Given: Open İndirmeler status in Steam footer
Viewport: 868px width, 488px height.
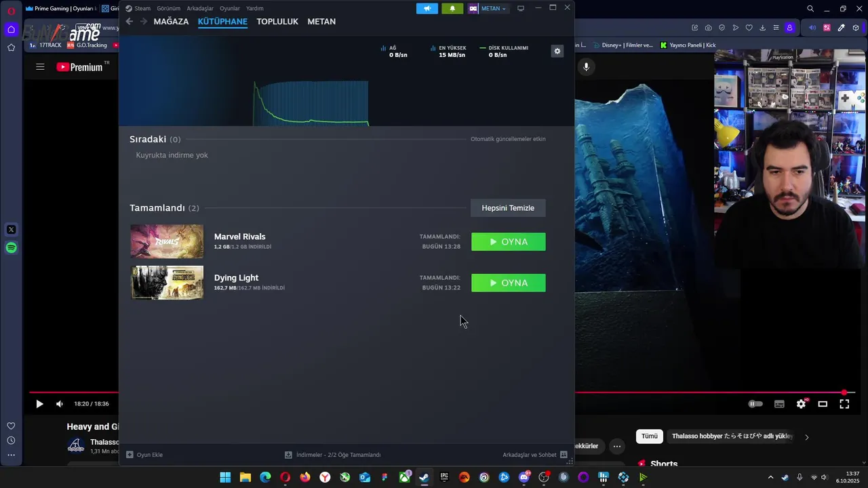Looking at the screenshot, I should click(x=332, y=455).
